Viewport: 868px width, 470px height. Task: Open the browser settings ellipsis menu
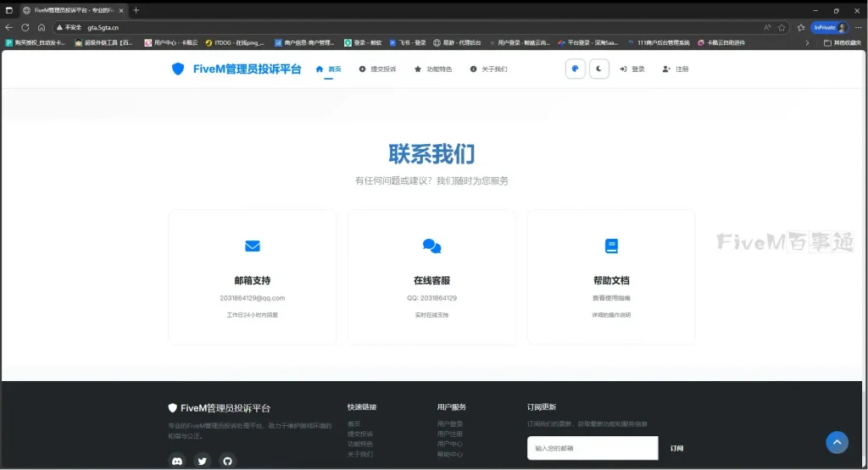point(859,27)
